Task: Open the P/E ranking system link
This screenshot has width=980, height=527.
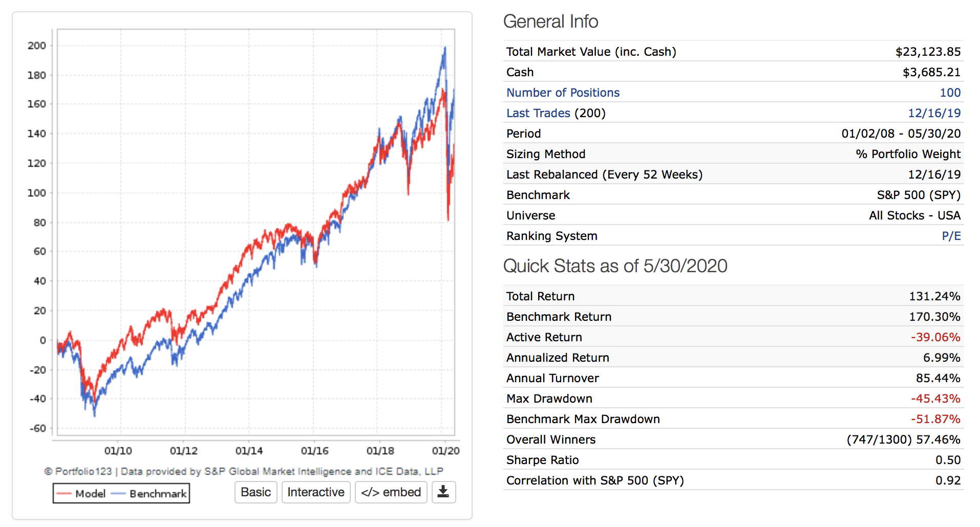Action: pos(951,236)
